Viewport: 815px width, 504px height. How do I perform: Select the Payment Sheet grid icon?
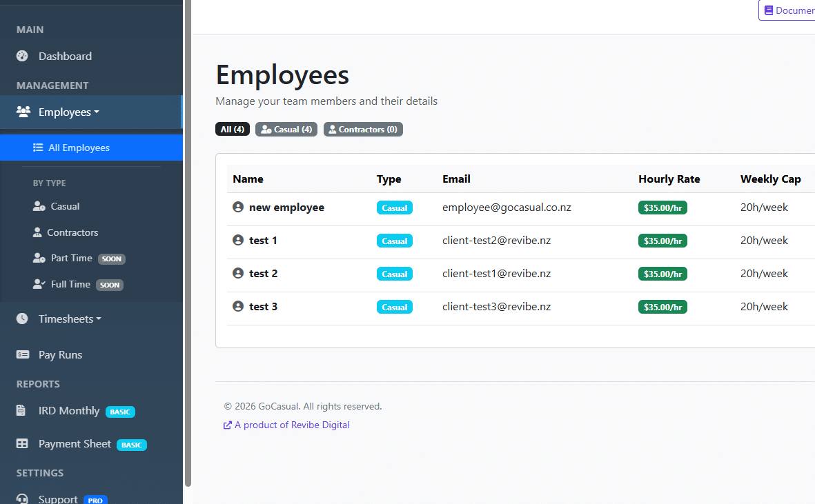21,444
